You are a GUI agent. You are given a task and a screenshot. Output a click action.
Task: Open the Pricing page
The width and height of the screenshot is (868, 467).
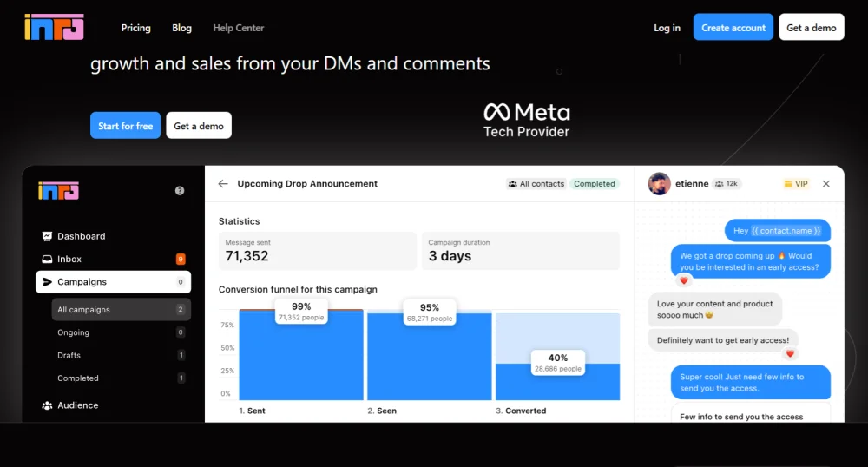[x=135, y=28]
